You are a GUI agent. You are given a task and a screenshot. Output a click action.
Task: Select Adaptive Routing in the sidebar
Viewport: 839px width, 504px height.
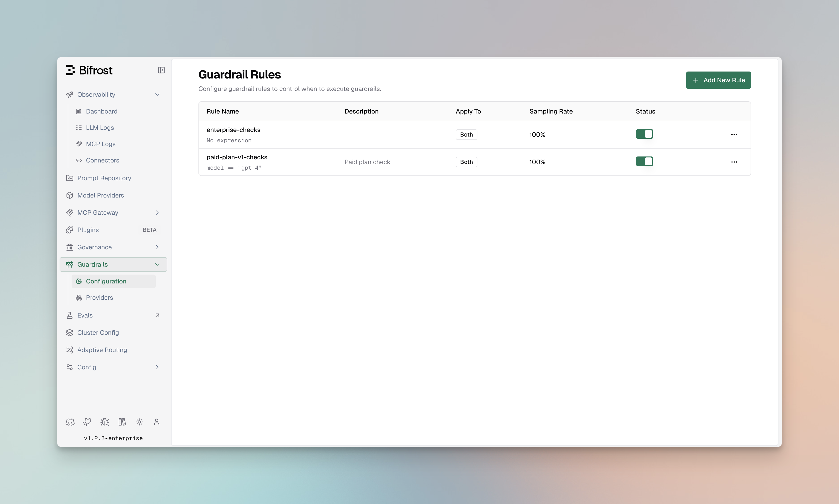(x=102, y=350)
